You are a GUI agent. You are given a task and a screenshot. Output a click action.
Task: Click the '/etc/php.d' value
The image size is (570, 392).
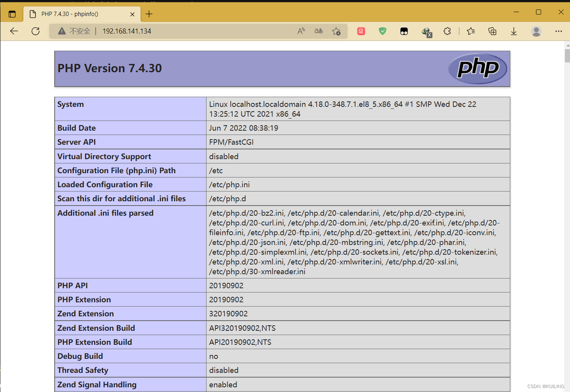(227, 199)
